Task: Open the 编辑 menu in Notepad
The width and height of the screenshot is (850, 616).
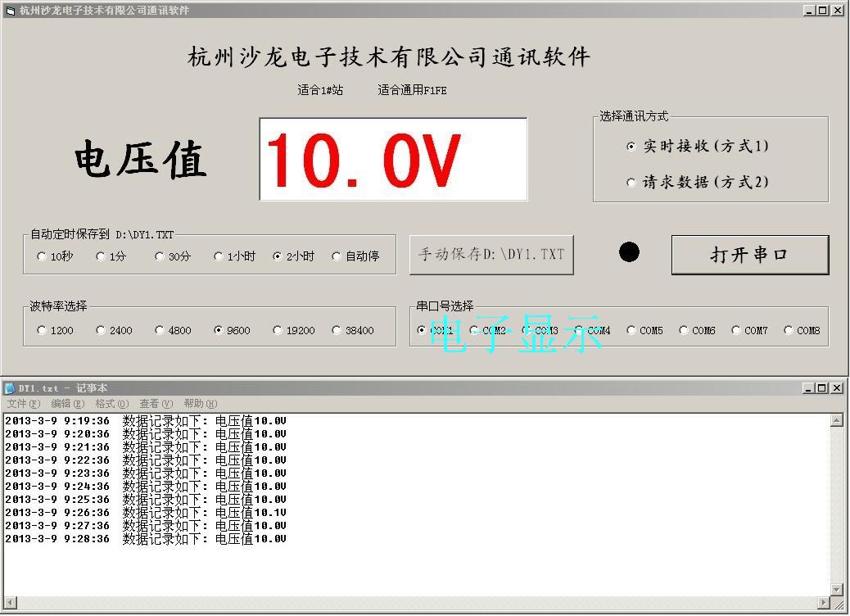Action: click(66, 404)
